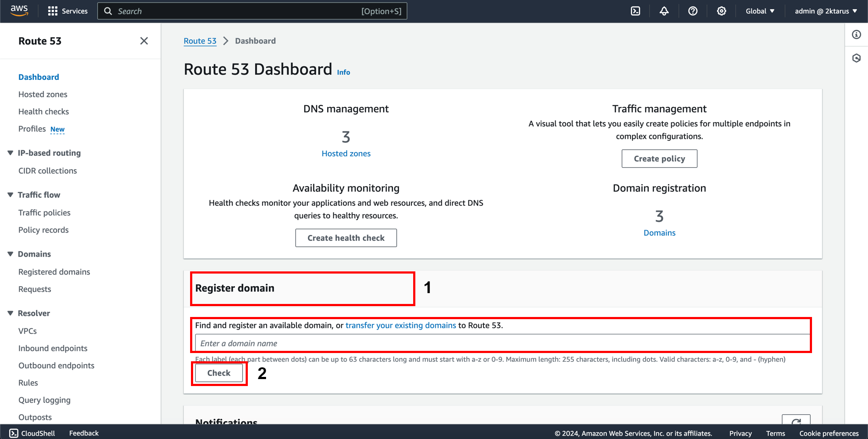The height and width of the screenshot is (439, 868).
Task: Click the search magnifier icon
Action: (108, 11)
